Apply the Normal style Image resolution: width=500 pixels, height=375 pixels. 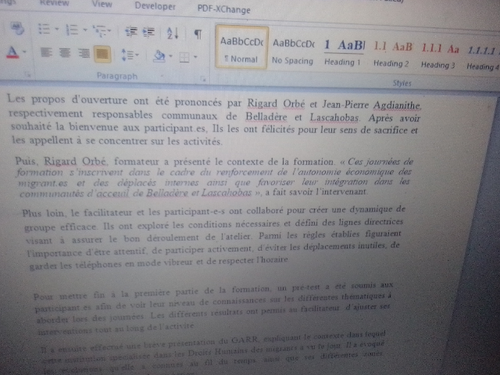pos(242,47)
